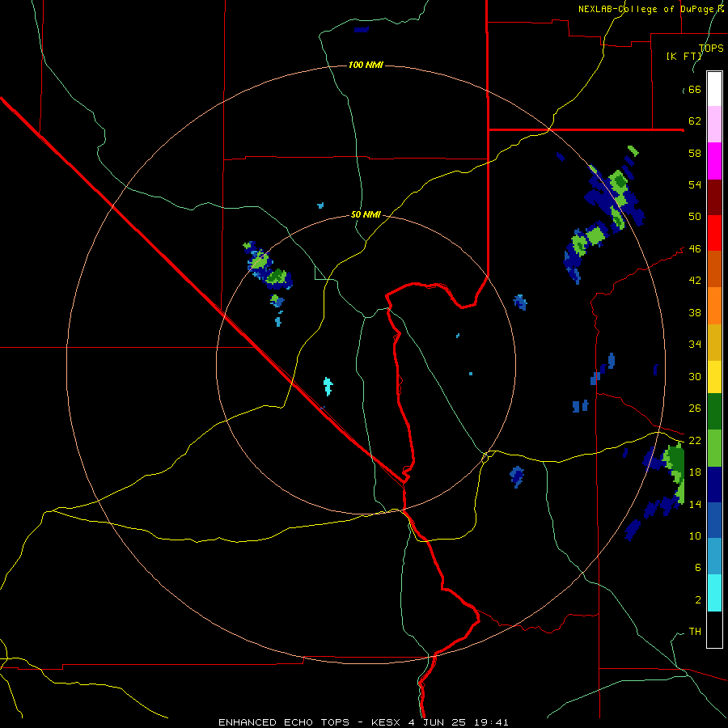Click the legend value "50"
This screenshot has height=728, width=728.
pyautogui.click(x=695, y=216)
